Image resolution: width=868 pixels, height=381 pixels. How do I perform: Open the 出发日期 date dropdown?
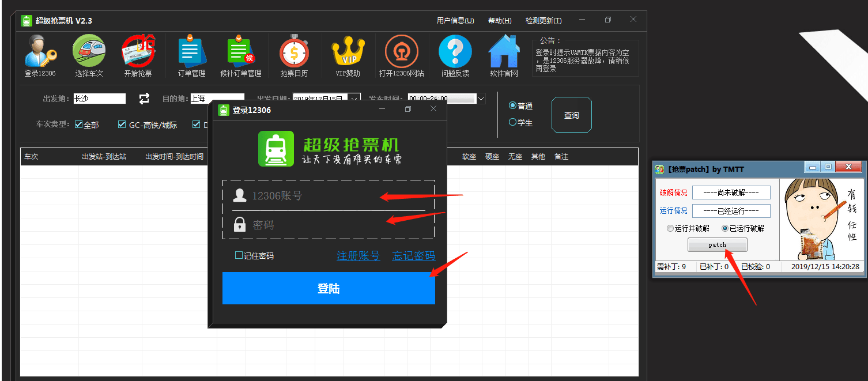353,98
